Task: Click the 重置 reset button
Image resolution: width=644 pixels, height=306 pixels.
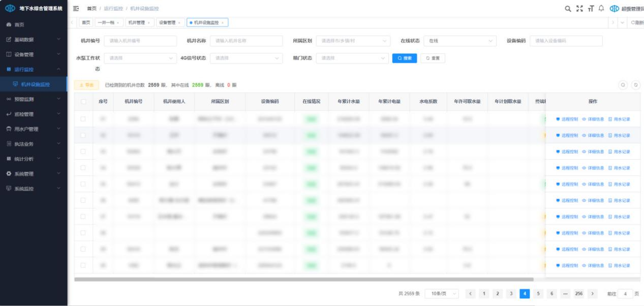Action: tap(433, 58)
